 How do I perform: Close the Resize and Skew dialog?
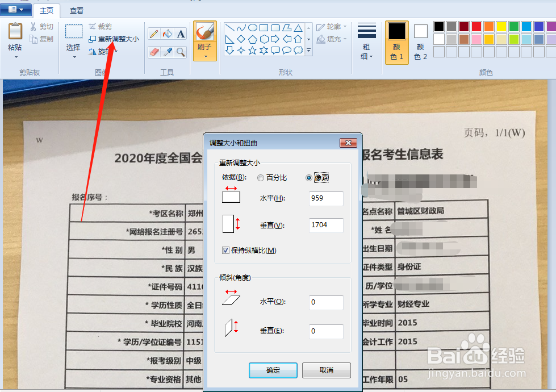(x=348, y=143)
